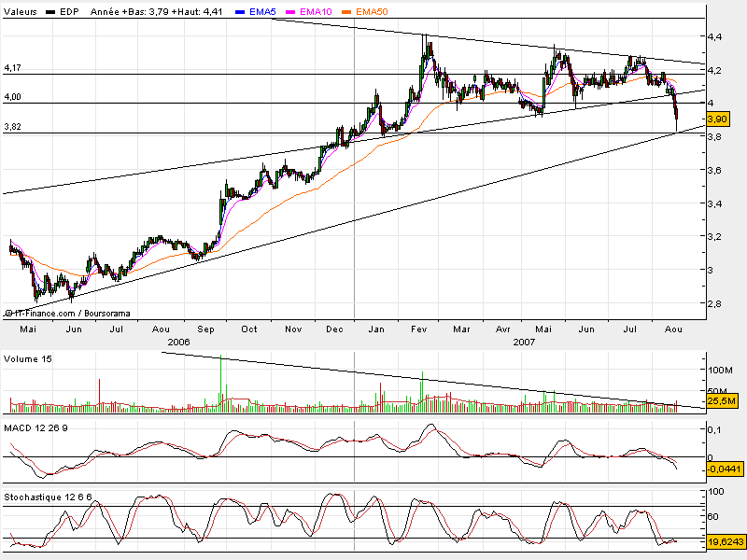Click the -0,0441 MACD value tag
The height and width of the screenshot is (560, 747).
725,469
